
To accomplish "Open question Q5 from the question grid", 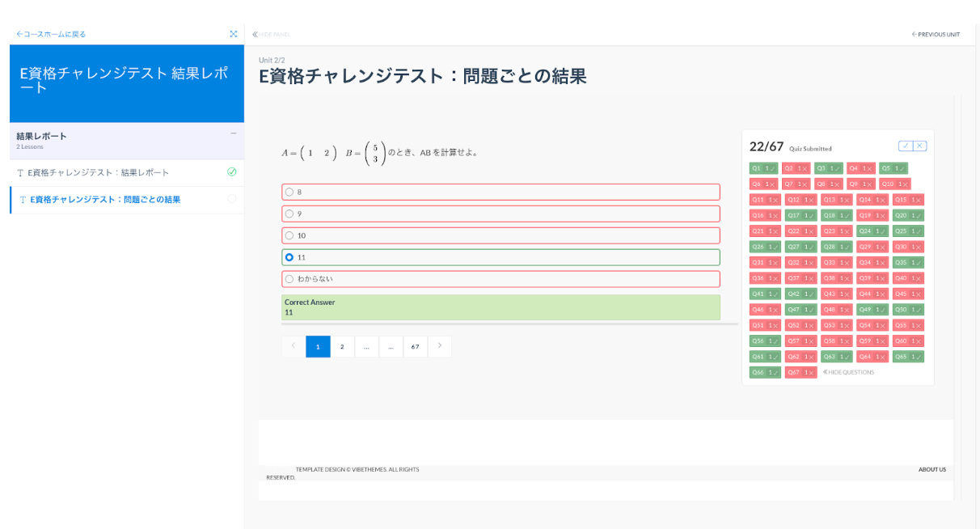I will coord(893,168).
